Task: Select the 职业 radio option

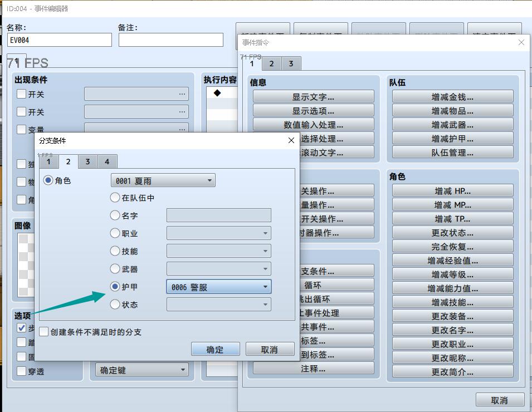Action: click(115, 233)
